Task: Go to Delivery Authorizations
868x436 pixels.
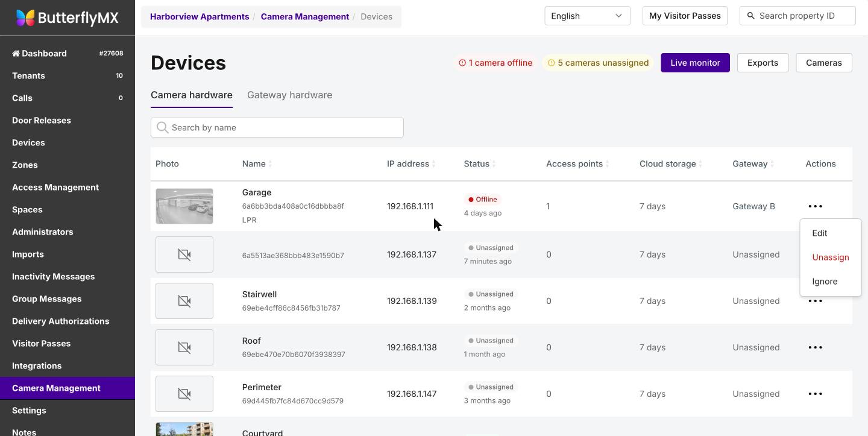Action: tap(68, 321)
